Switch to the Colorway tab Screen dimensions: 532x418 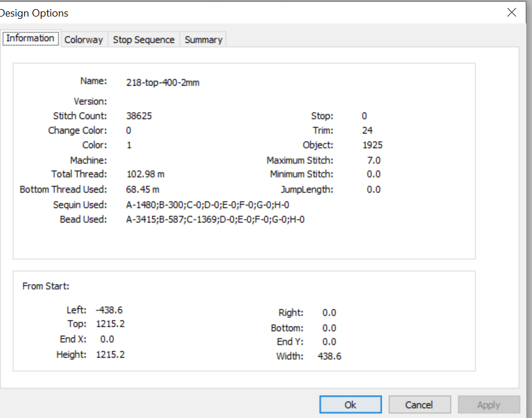pyautogui.click(x=84, y=40)
